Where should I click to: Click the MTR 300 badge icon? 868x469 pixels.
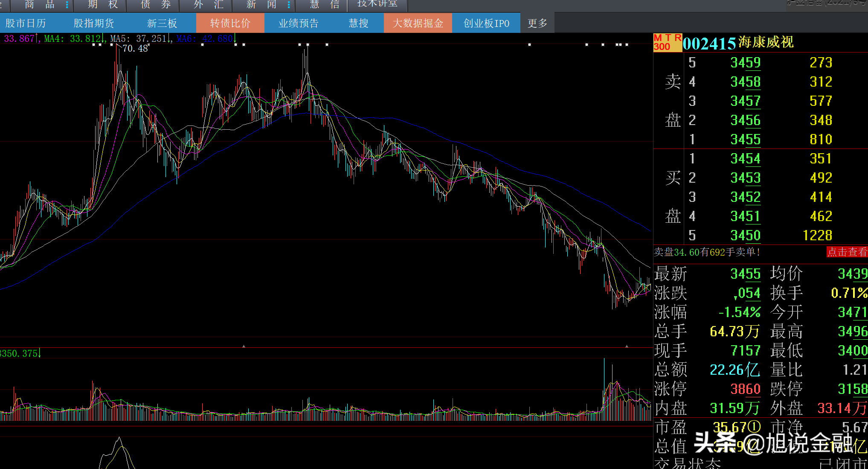(668, 43)
